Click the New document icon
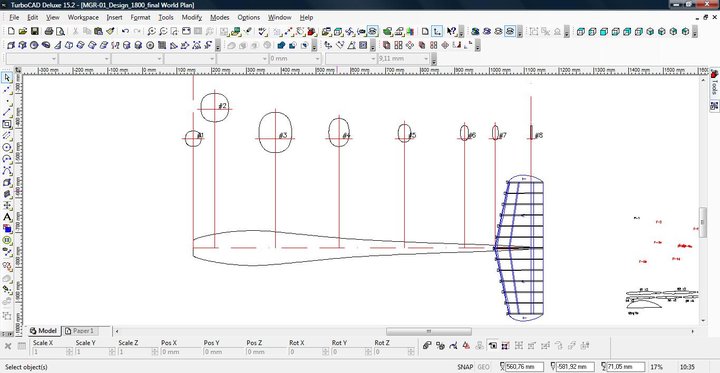 click(11, 31)
